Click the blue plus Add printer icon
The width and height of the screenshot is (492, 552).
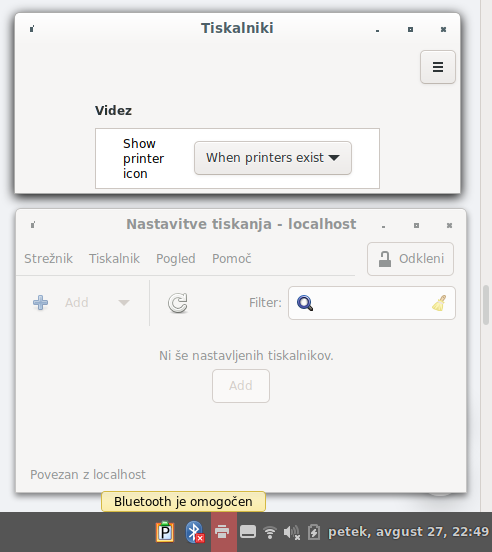(40, 302)
